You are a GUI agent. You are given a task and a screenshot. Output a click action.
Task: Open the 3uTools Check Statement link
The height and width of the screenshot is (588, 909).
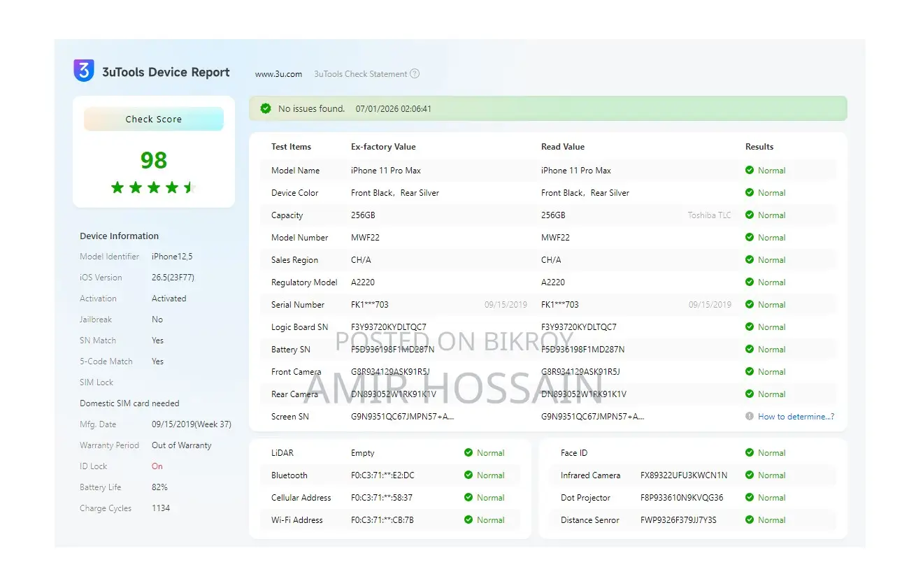361,73
